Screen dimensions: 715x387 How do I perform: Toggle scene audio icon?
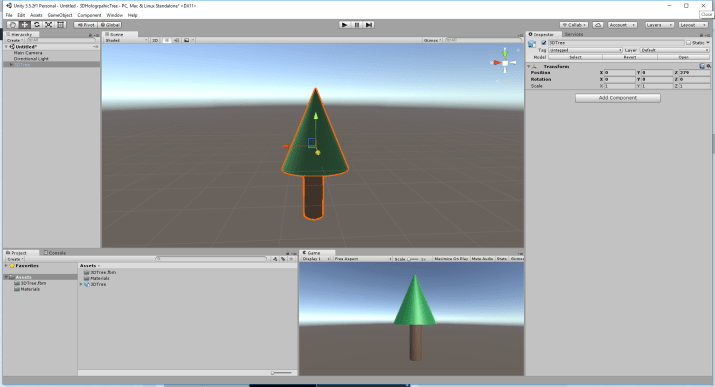click(176, 40)
